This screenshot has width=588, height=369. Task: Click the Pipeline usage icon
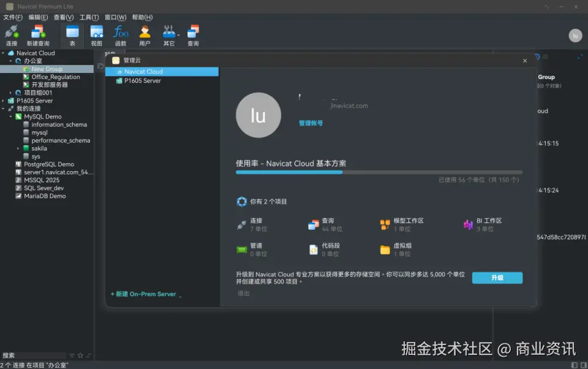coord(241,249)
